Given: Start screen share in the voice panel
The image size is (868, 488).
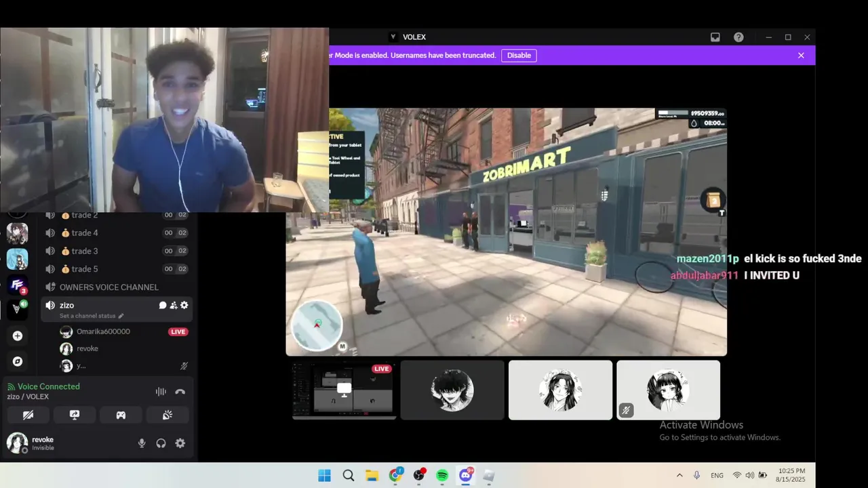Looking at the screenshot, I should coord(75,415).
